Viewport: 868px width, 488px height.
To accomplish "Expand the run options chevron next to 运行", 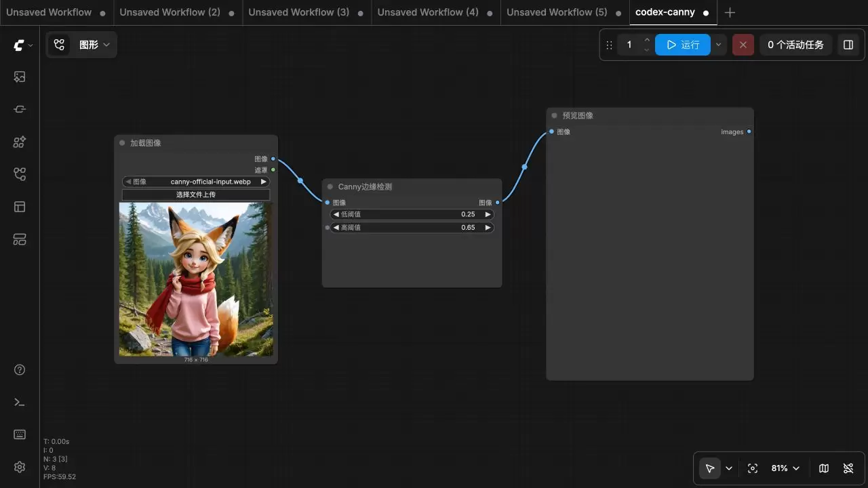I will (x=719, y=45).
